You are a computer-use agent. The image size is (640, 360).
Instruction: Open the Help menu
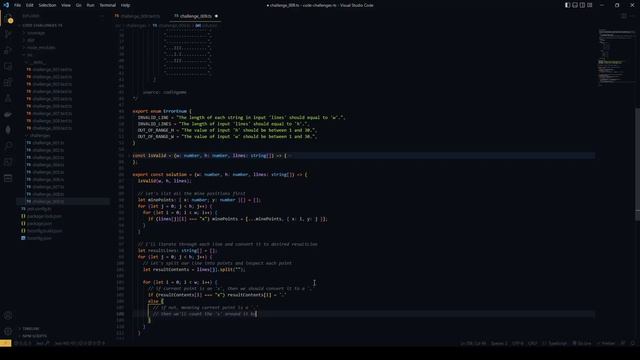tap(125, 5)
